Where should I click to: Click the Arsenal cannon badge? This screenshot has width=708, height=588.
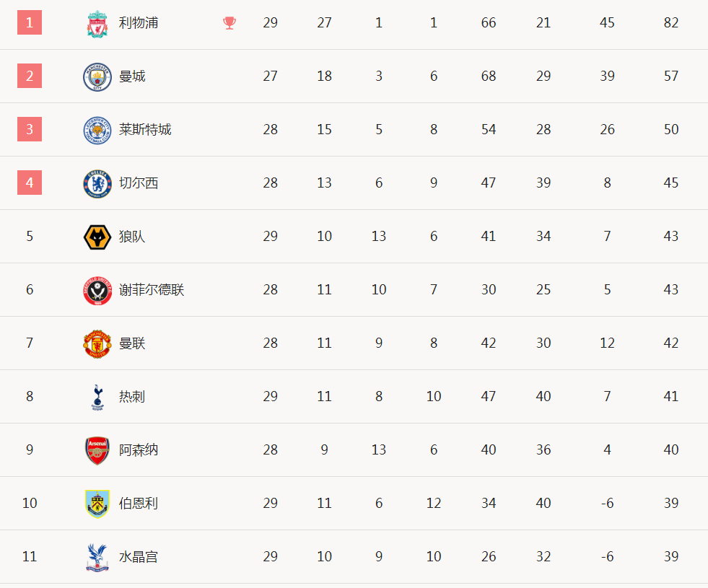tap(97, 450)
